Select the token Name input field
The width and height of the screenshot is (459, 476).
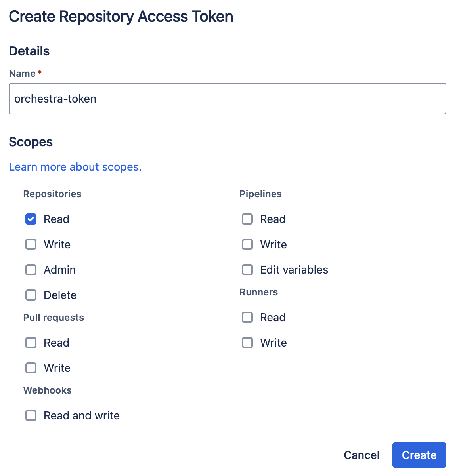coord(227,99)
